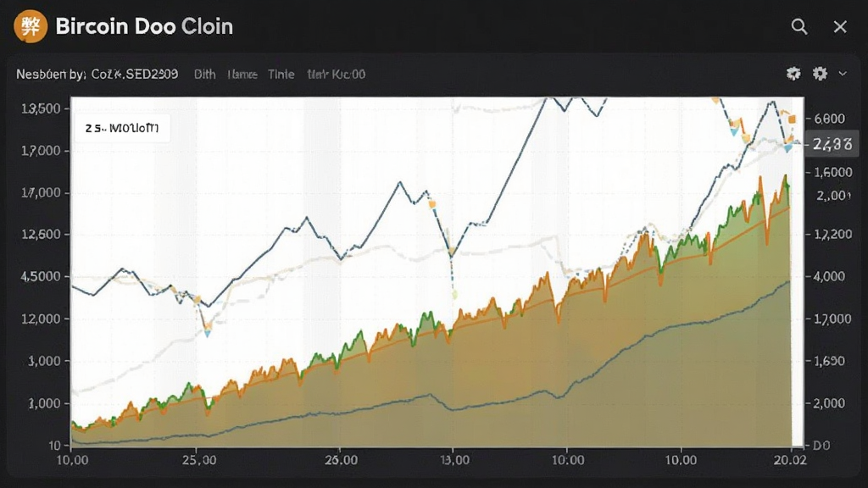Click the "1,000" left axis label
The width and height of the screenshot is (868, 488).
tap(44, 403)
